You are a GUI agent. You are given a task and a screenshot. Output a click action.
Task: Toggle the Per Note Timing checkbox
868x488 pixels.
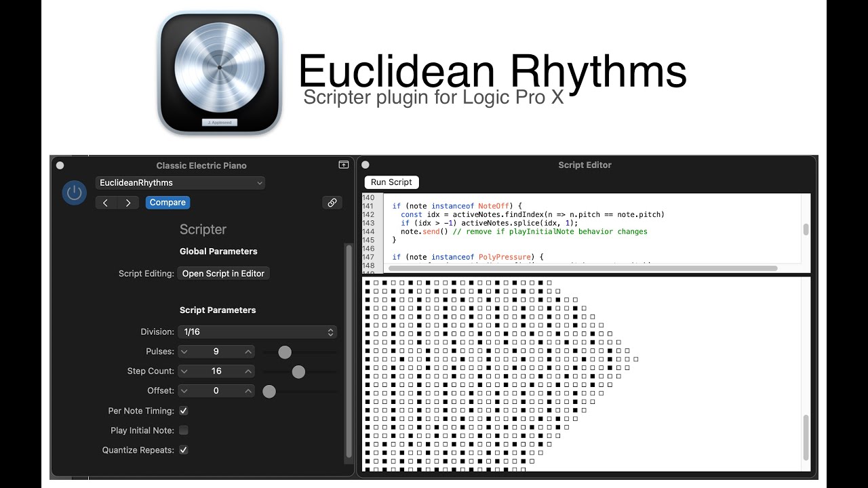[x=183, y=411]
